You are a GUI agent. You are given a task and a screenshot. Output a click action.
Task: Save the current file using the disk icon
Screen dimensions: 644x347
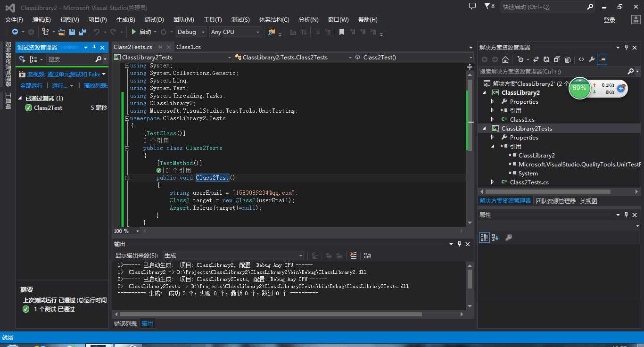point(72,32)
